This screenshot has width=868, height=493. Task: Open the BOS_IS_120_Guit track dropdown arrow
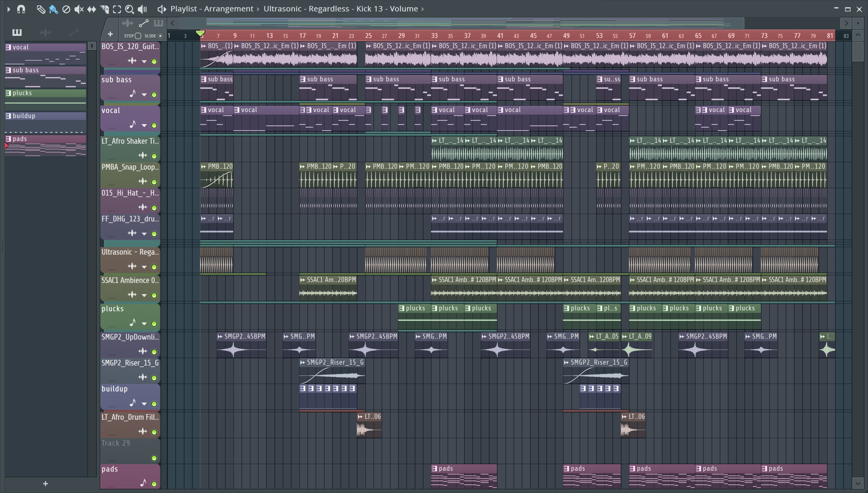tap(144, 61)
